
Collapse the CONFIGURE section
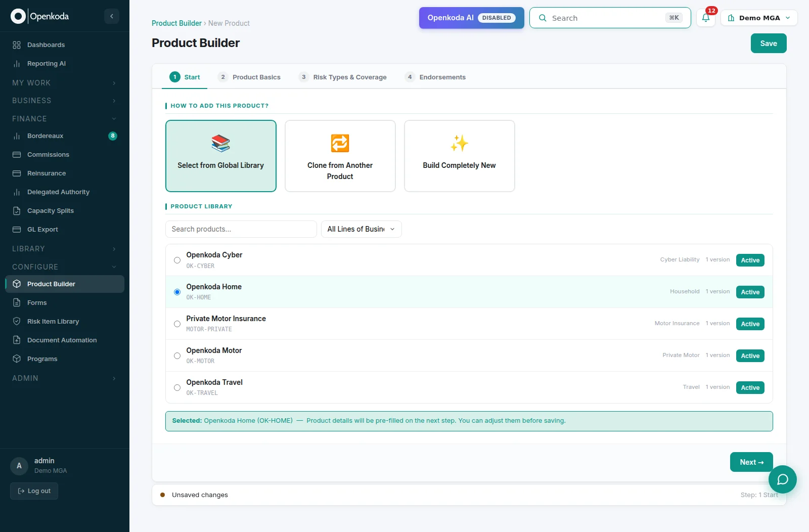pyautogui.click(x=64, y=267)
